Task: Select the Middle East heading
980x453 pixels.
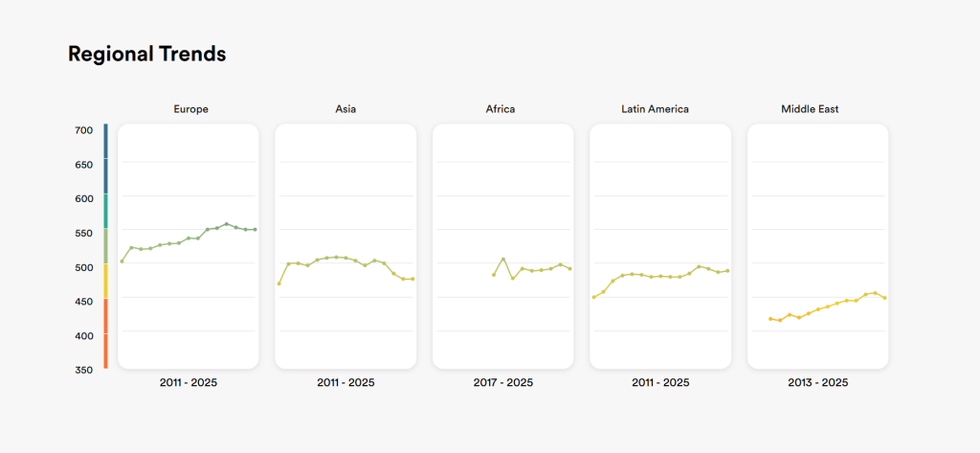Action: [810, 109]
